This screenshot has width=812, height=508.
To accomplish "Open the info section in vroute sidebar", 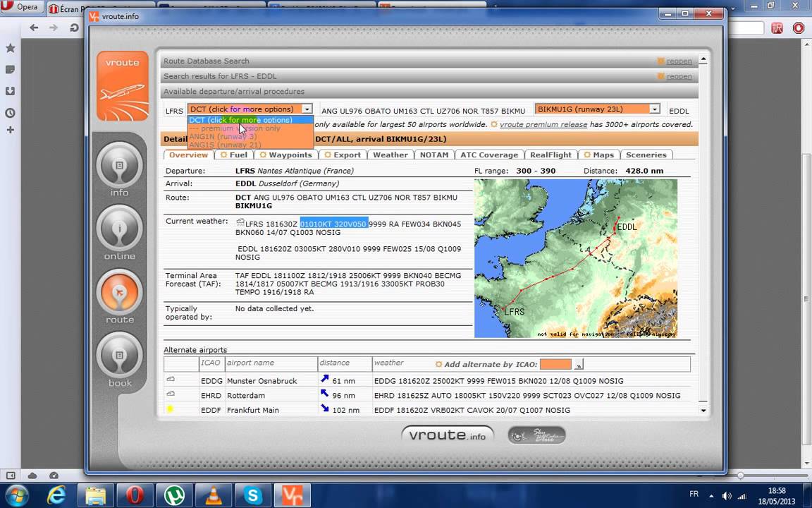I will pos(120,169).
